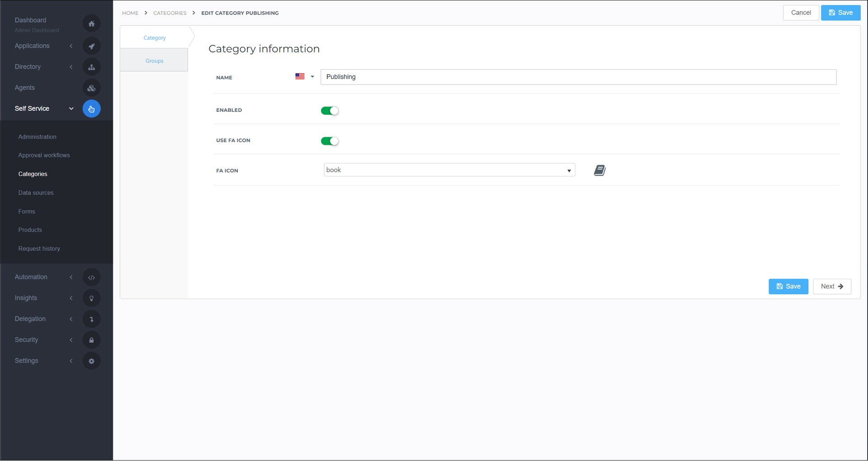The width and height of the screenshot is (868, 461).
Task: Go to Categories breadcrumb link
Action: pos(170,13)
